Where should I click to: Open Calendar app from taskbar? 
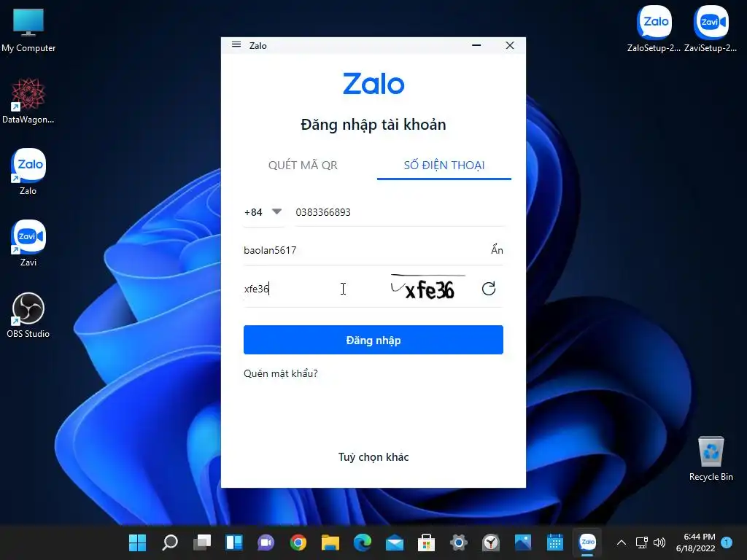(x=555, y=542)
